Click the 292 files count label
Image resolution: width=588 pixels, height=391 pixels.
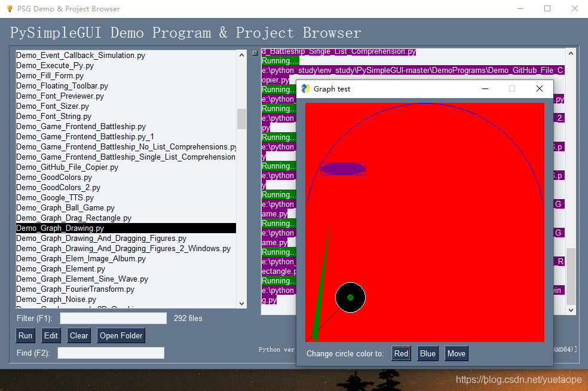(x=188, y=318)
